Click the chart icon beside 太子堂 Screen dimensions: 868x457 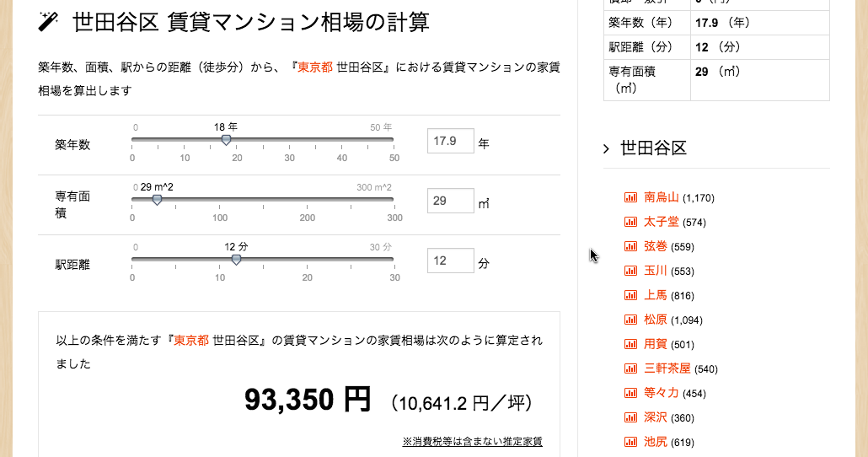(x=630, y=222)
